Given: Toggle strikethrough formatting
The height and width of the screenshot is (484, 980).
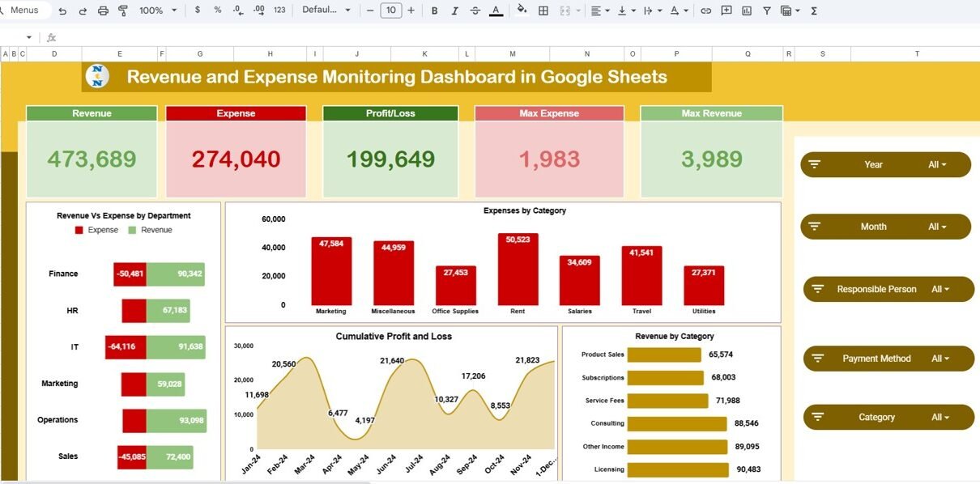Looking at the screenshot, I should [x=474, y=11].
